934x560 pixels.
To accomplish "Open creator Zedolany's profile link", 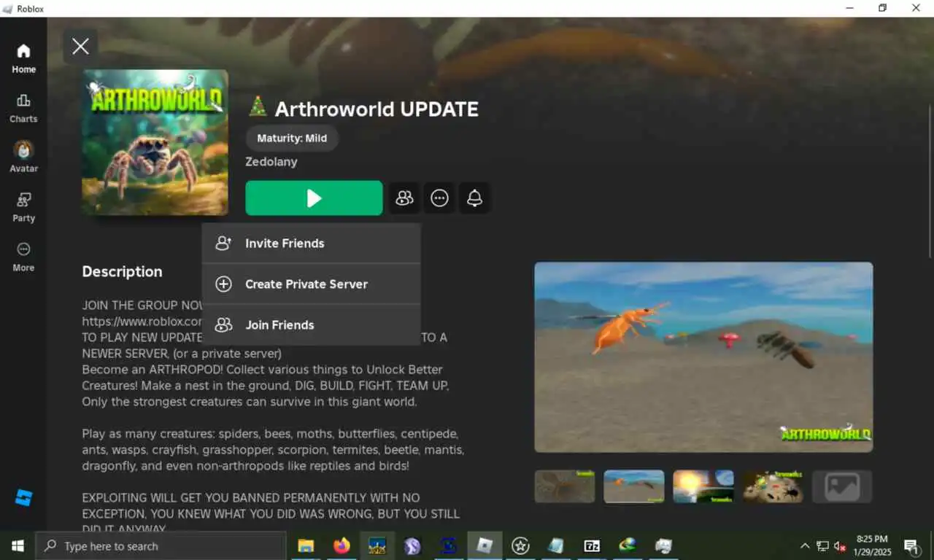I will [x=271, y=162].
